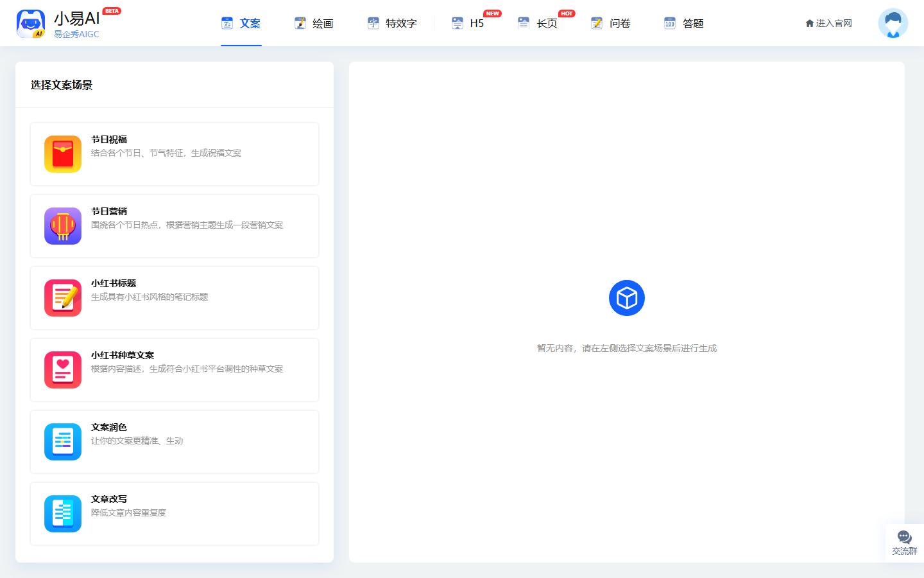
Task: Click the H5 page icon
Action: click(x=458, y=23)
